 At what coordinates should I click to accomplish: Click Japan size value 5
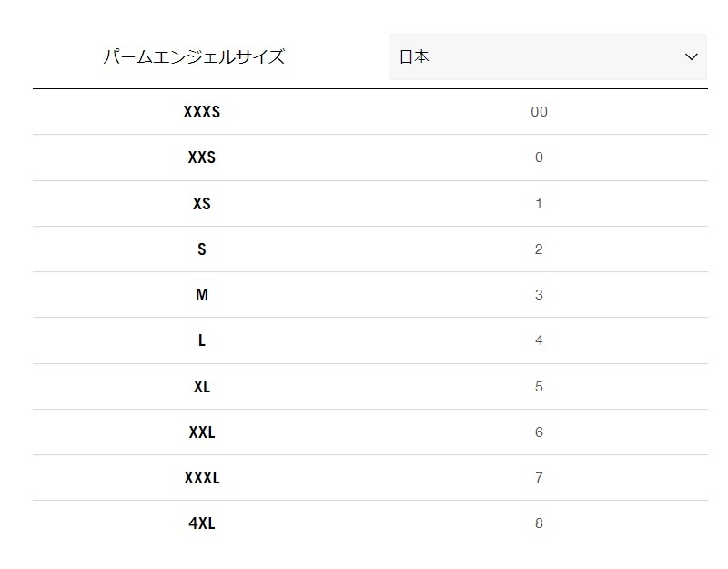(539, 386)
